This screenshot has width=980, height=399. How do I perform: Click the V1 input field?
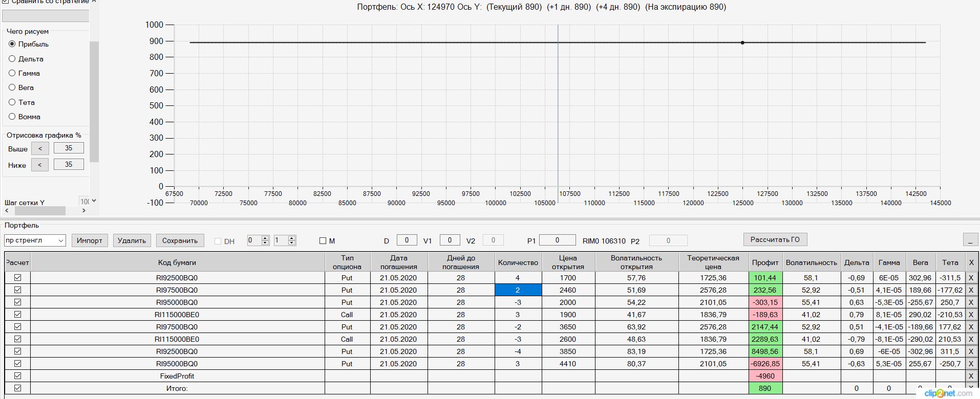(450, 240)
